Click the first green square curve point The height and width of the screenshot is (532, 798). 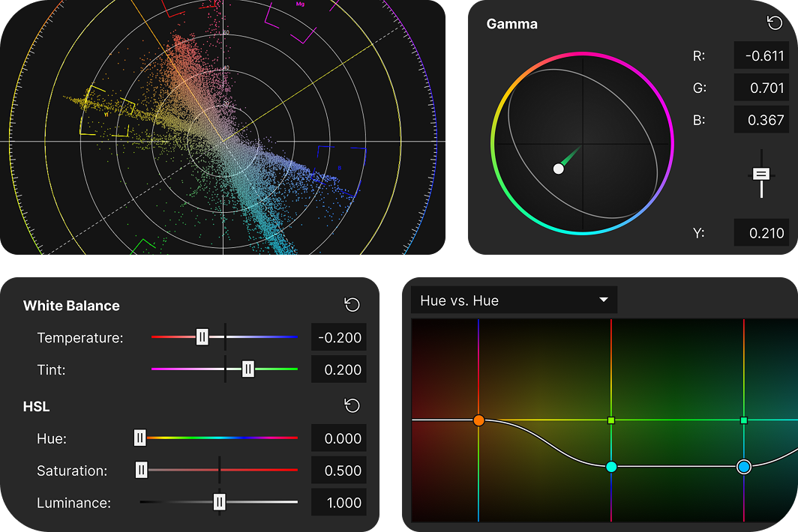click(610, 420)
